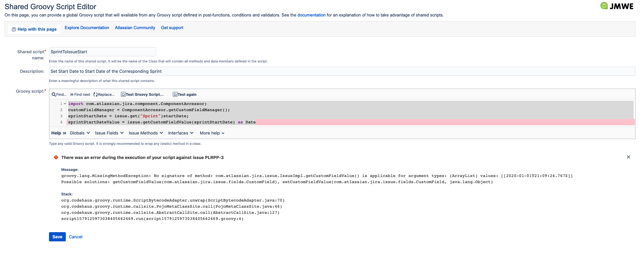Expand the Interfaces dropdown

[x=181, y=133]
